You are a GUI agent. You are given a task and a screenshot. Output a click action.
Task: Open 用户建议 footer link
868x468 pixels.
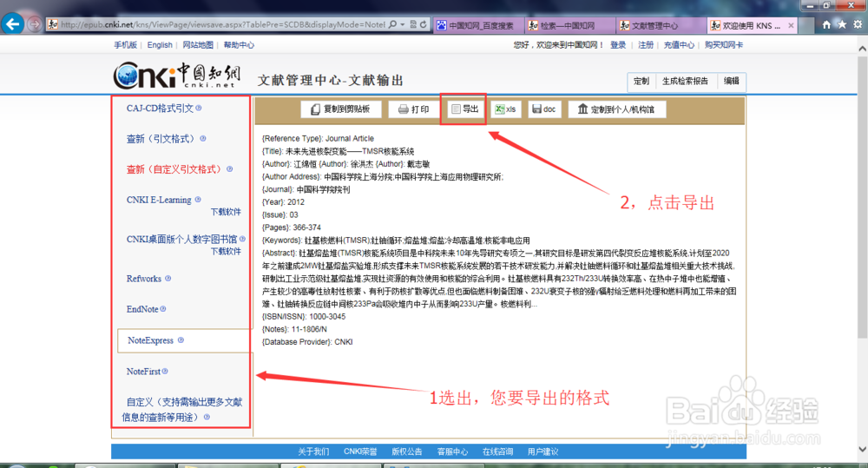point(542,452)
